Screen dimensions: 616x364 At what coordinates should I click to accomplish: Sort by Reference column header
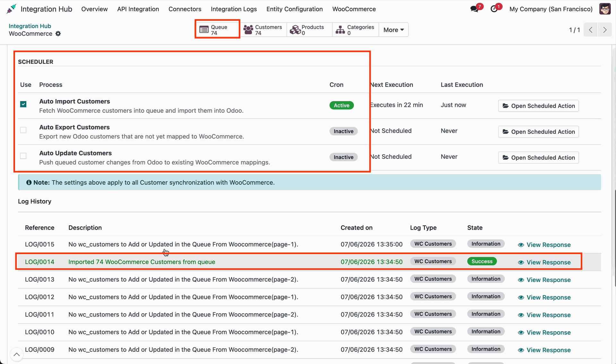pos(39,228)
